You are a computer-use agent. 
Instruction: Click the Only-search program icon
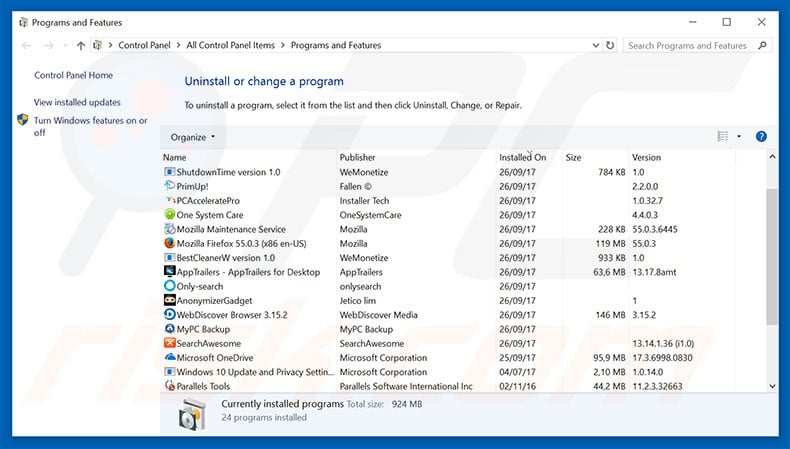point(170,286)
